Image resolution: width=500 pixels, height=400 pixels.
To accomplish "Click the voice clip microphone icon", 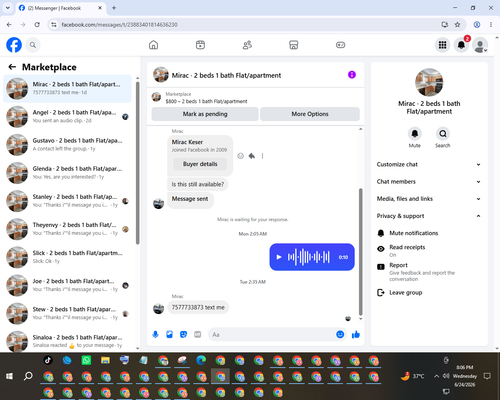I will coord(155,334).
